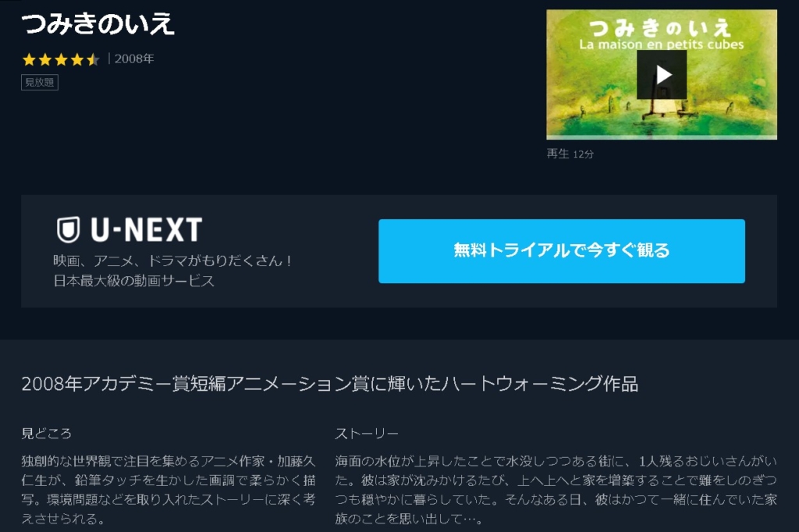Click the 見どころ section heading
799x532 pixels.
(46, 434)
